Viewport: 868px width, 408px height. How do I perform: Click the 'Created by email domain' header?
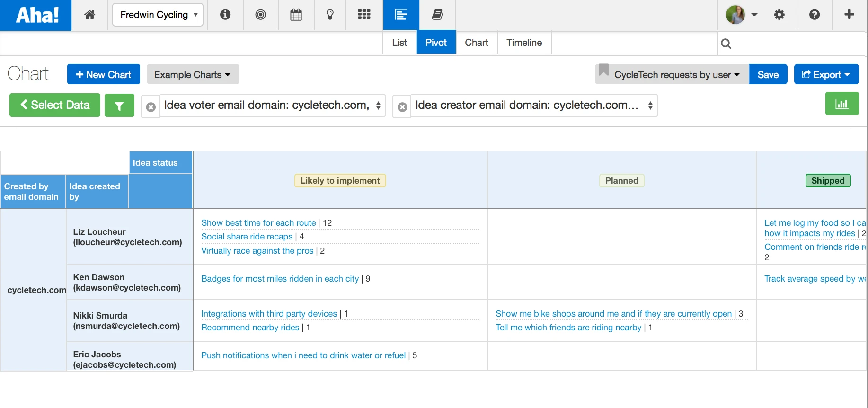coord(33,192)
